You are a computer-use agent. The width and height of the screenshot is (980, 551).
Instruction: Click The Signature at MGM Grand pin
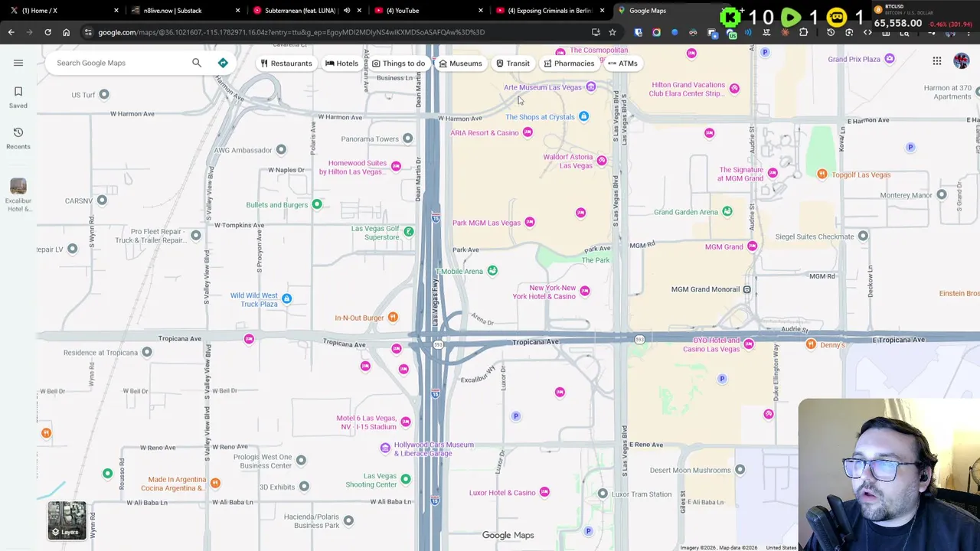(773, 173)
